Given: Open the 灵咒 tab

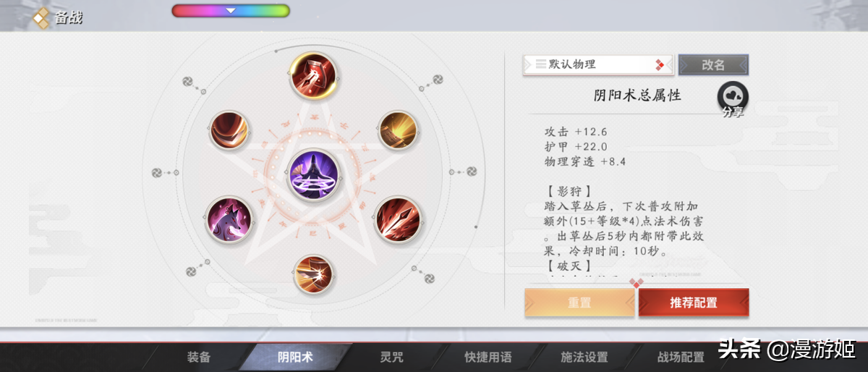Looking at the screenshot, I should tap(391, 357).
